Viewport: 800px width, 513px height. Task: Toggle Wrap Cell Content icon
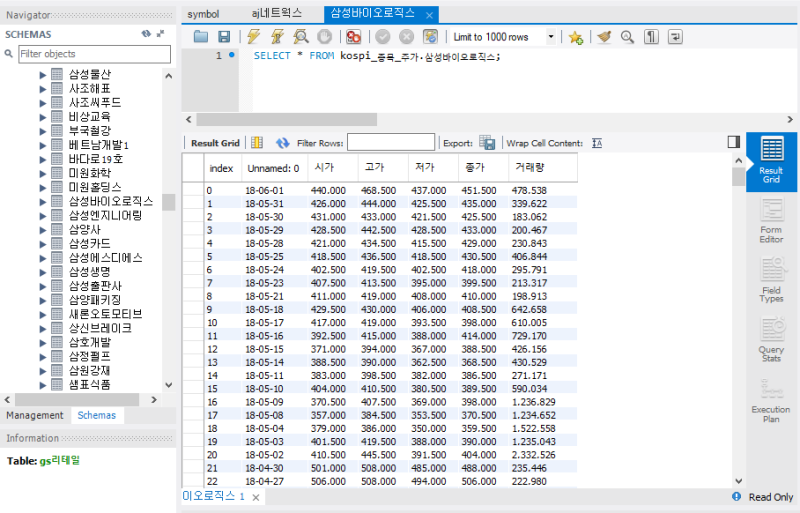[597, 143]
